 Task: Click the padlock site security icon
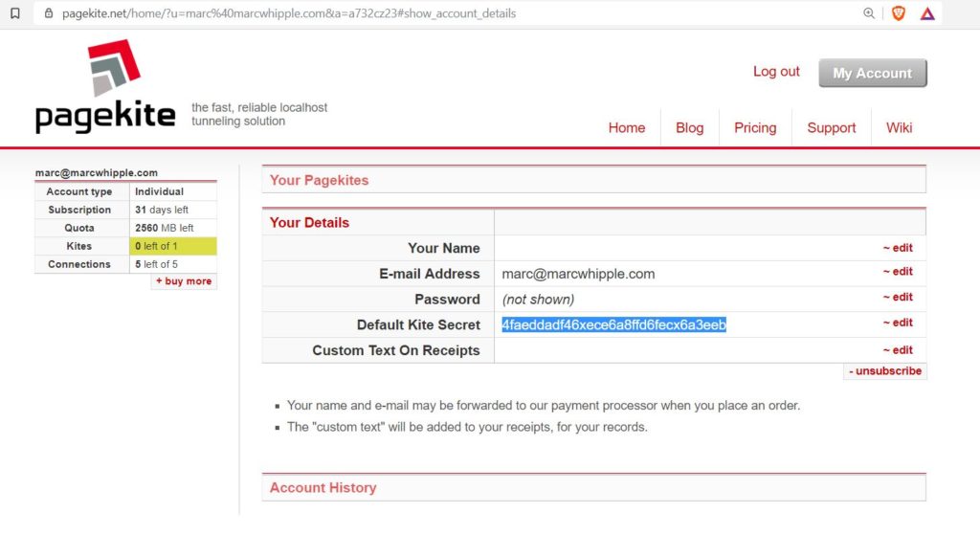tap(49, 13)
